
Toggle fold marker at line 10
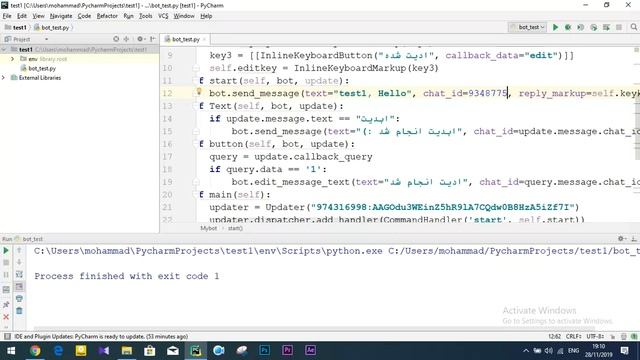click(196, 68)
